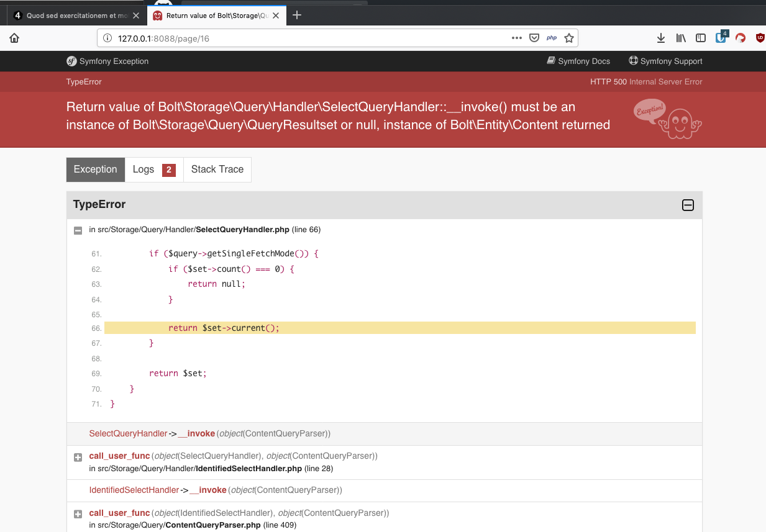Click highlighted line 'return $set->current();'
The height and width of the screenshot is (532, 766).
click(399, 328)
